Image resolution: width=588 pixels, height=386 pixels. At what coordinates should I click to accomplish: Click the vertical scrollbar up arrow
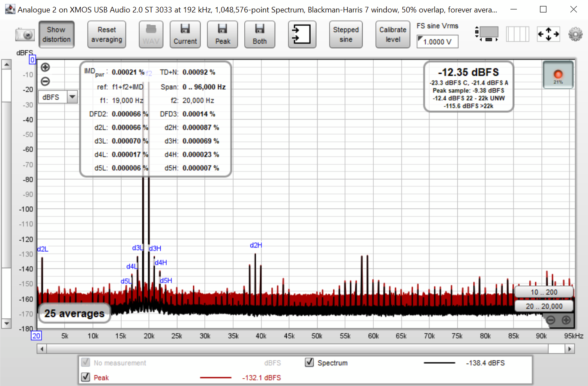point(6,65)
